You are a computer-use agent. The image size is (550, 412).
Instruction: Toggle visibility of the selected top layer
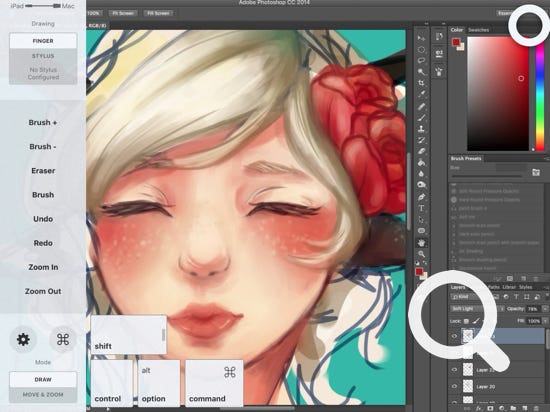pyautogui.click(x=454, y=336)
